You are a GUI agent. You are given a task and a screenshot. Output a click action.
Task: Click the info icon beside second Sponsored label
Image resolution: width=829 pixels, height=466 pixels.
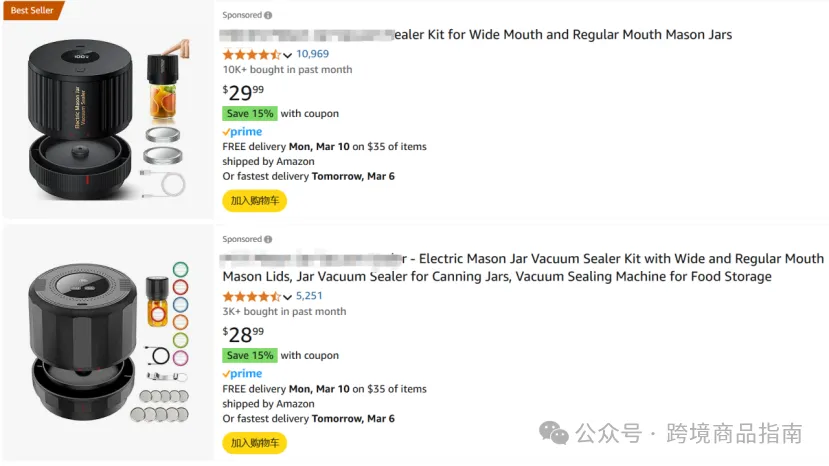(x=268, y=240)
